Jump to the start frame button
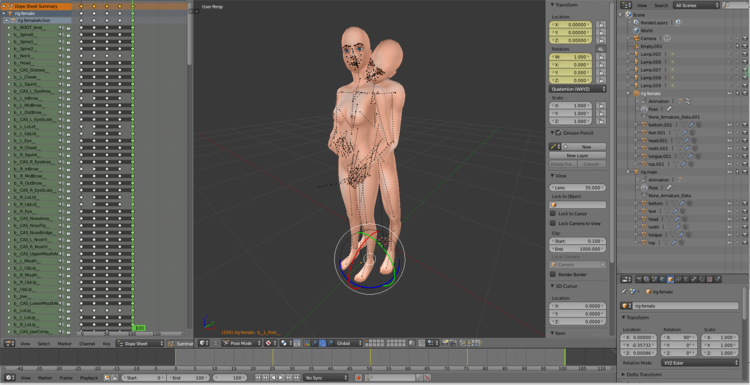This screenshot has width=750, height=385. coord(258,377)
